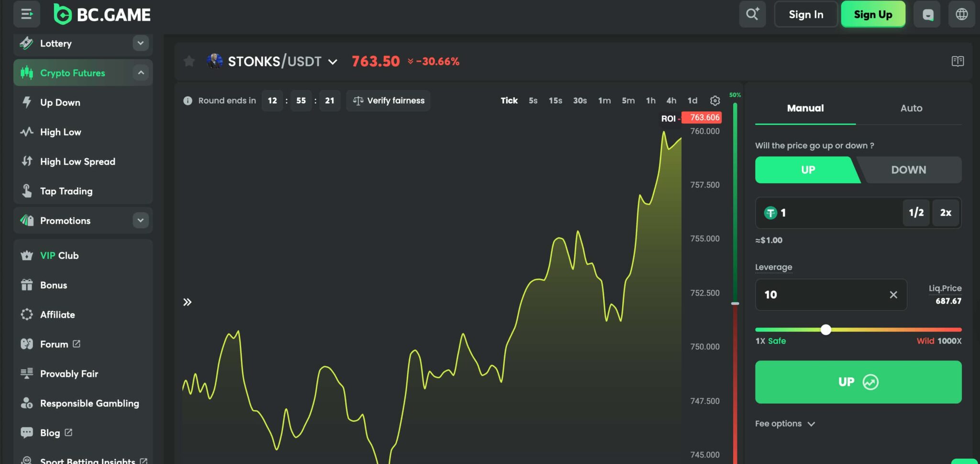Open the guide book icon at top right
Screen dimensions: 980x464
(958, 61)
